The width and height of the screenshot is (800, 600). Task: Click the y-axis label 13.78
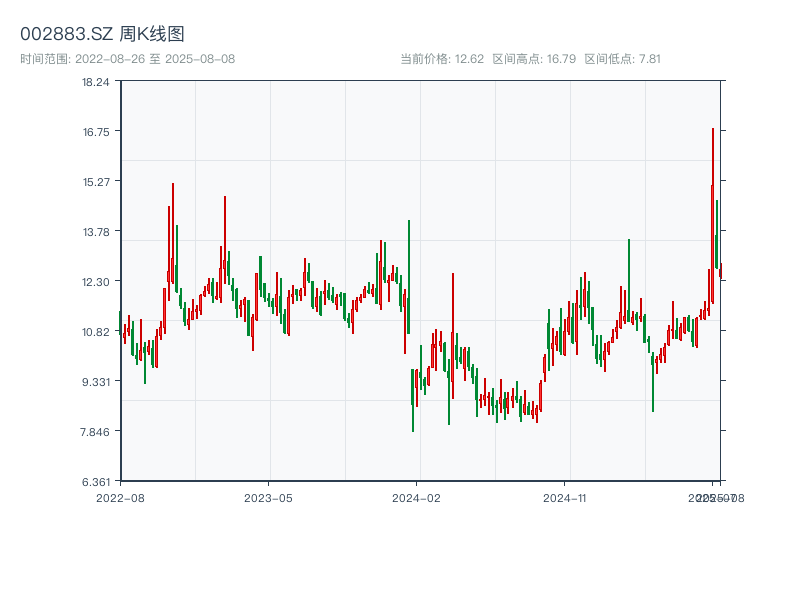point(96,232)
